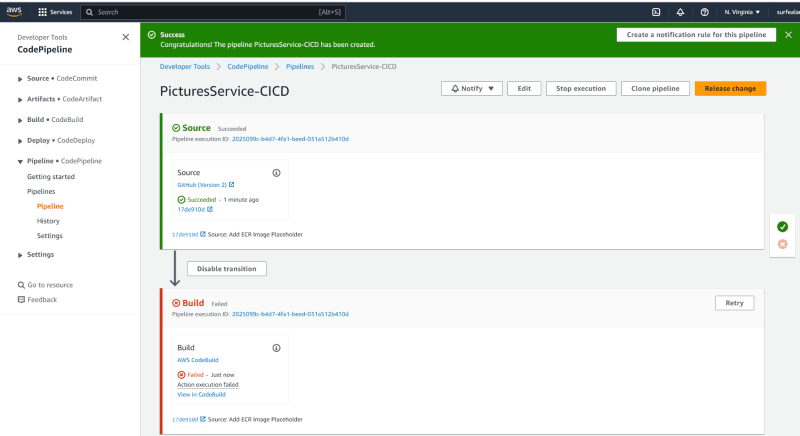Click Create a notification rule for this pipeline
800x436 pixels.
coord(696,35)
